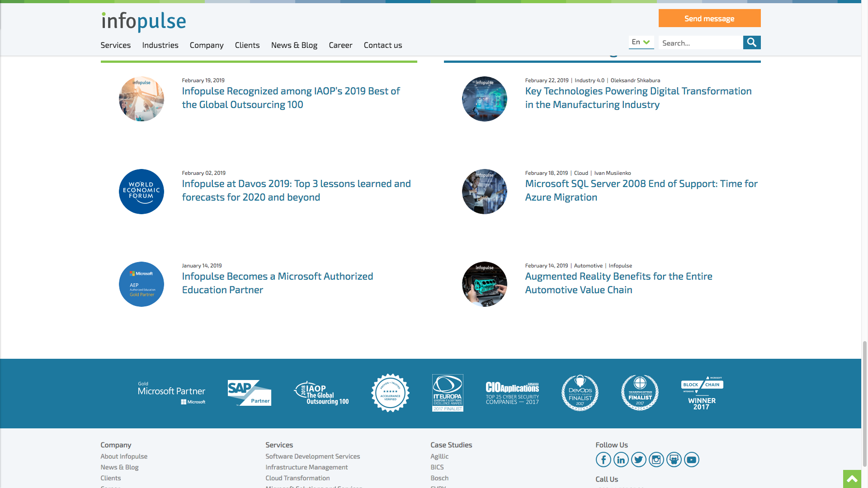This screenshot has height=488, width=868.
Task: Open Clients footer link
Action: tap(111, 478)
